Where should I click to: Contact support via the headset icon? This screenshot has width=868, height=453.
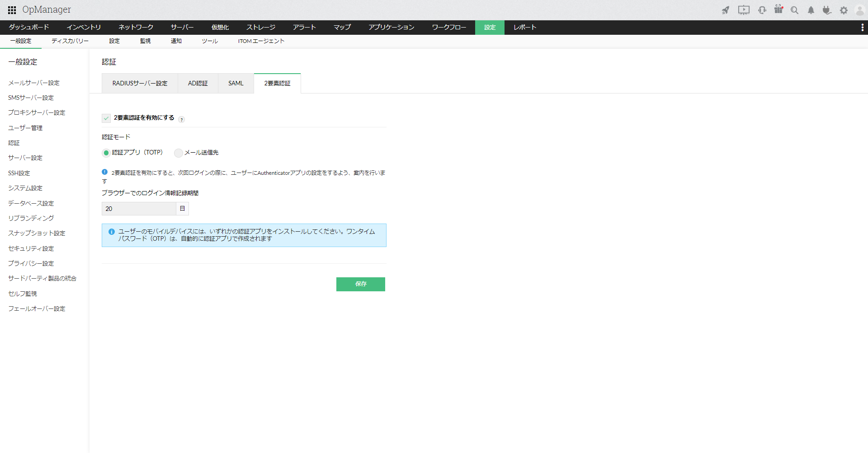coord(762,9)
